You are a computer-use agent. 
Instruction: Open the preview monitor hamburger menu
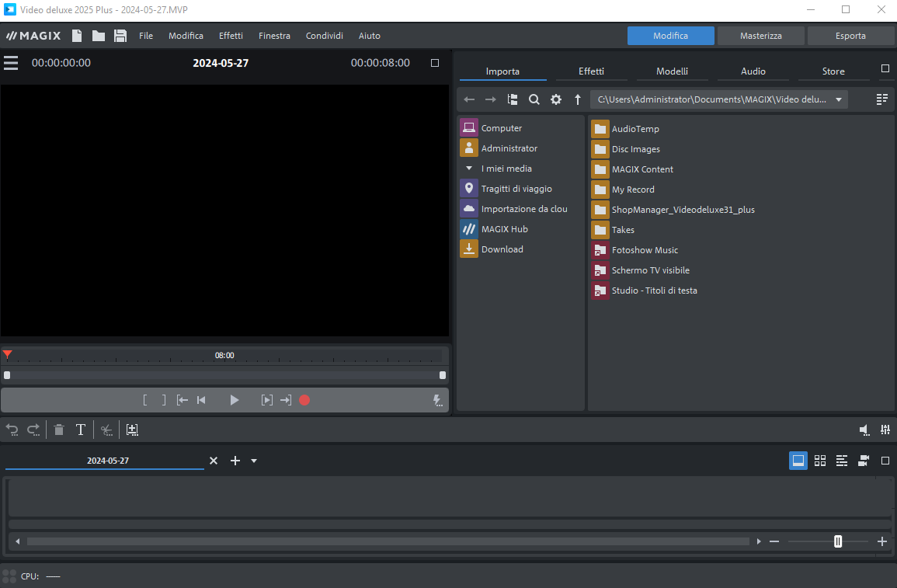click(11, 63)
